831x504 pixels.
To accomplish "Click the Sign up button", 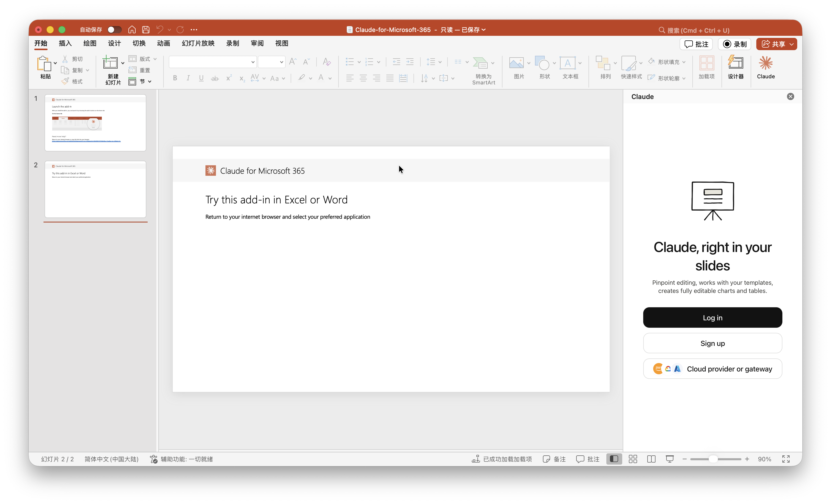I will click(x=712, y=343).
